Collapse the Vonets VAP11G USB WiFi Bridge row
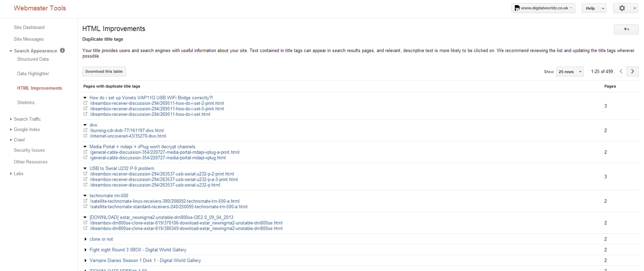 click(x=85, y=98)
